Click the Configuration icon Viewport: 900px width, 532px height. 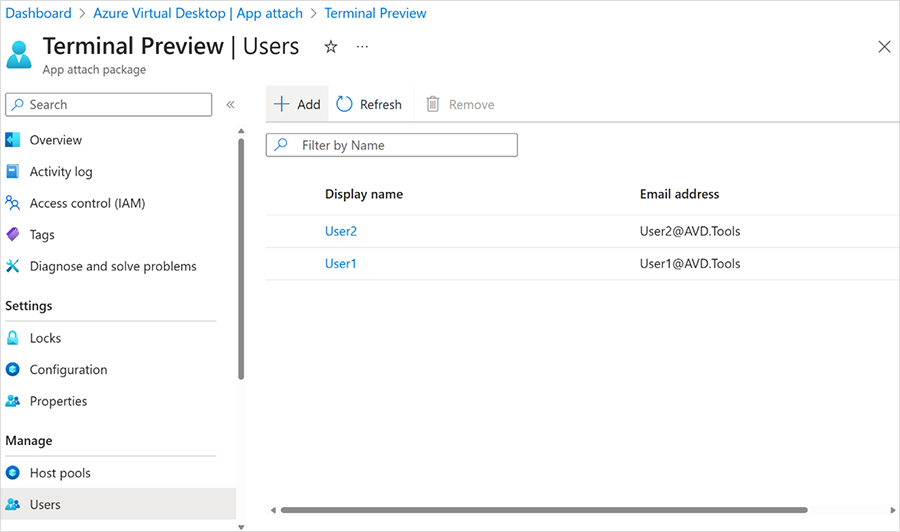pos(13,369)
